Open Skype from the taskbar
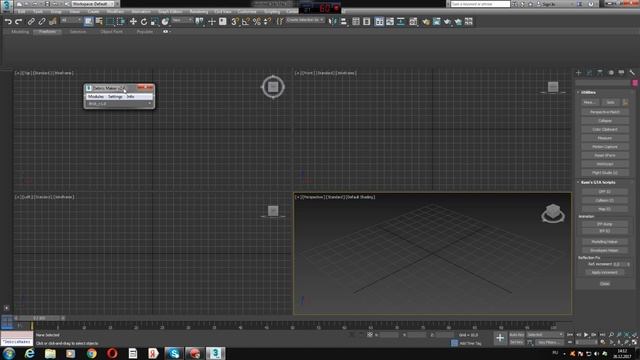 tap(174, 353)
